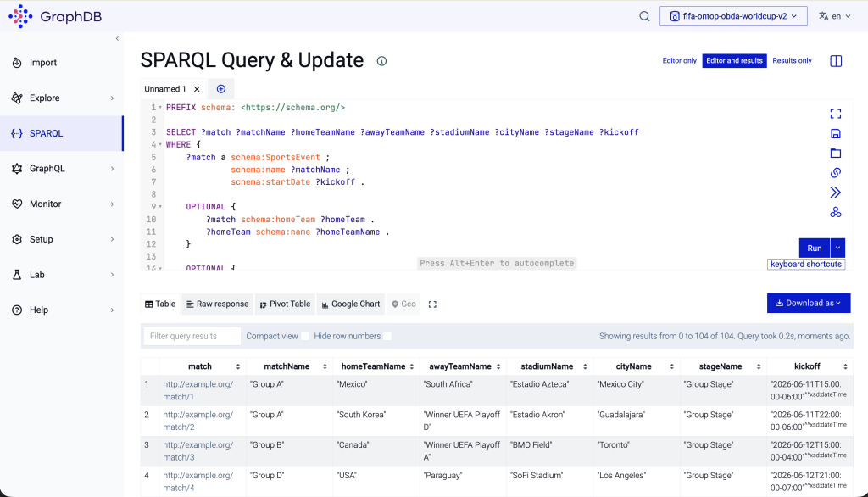Toggle the inference double-arrow icon
The image size is (868, 497).
click(x=836, y=193)
